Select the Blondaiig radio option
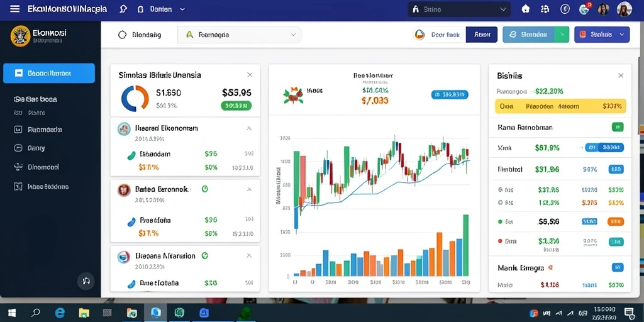The image size is (644, 322). point(123,35)
